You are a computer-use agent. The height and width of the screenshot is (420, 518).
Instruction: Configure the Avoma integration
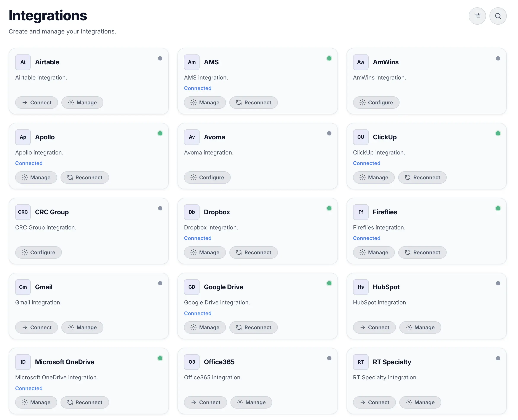[207, 177]
